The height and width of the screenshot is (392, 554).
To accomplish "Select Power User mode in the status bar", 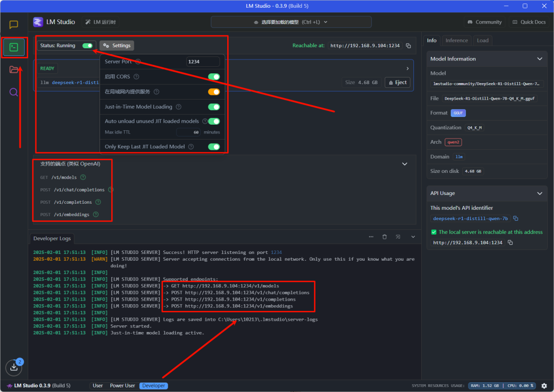I will click(x=122, y=386).
